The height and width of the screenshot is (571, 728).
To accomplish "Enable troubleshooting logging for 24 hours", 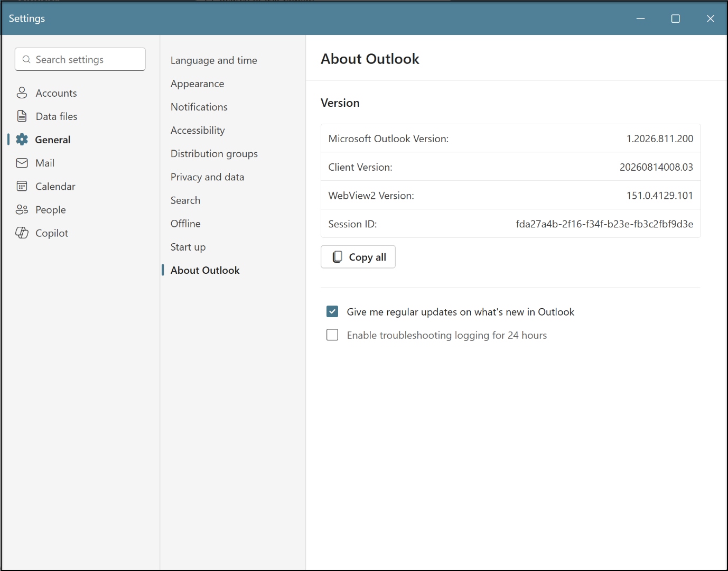I will click(332, 335).
